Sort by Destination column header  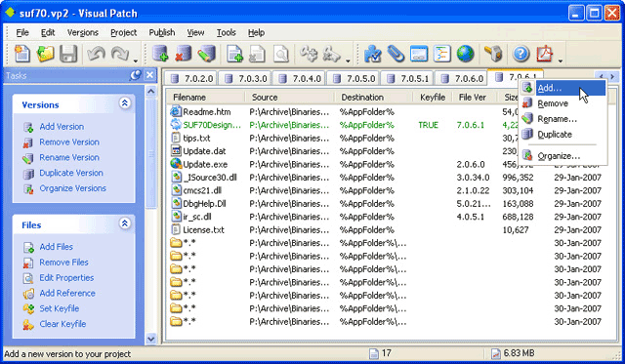coord(373,98)
